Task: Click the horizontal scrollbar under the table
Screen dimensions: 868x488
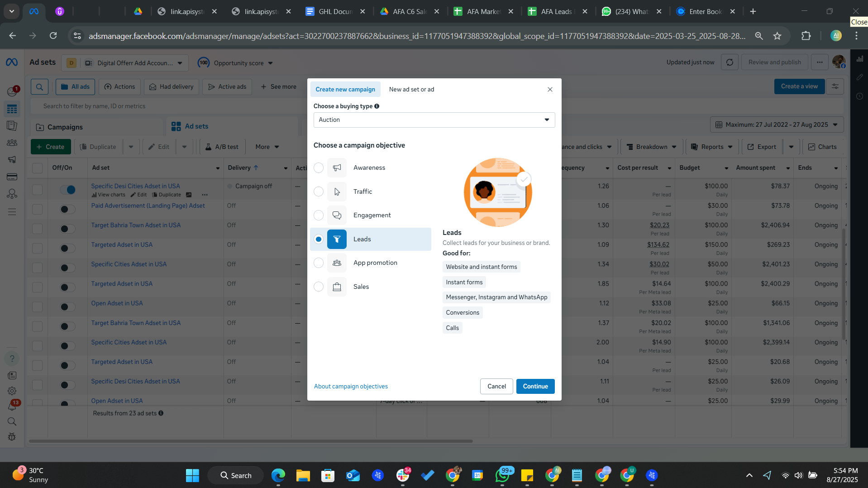Action: [251, 441]
